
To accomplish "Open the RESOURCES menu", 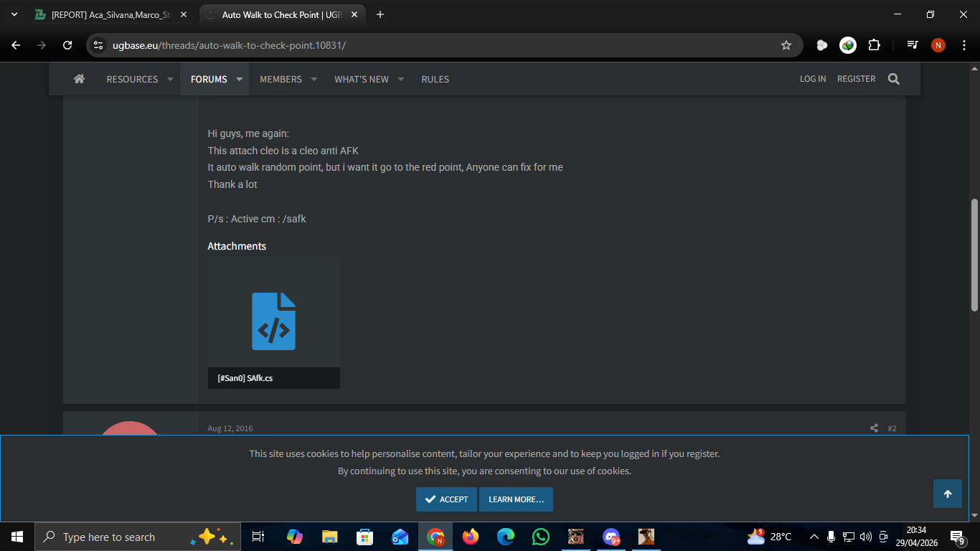I will (132, 79).
